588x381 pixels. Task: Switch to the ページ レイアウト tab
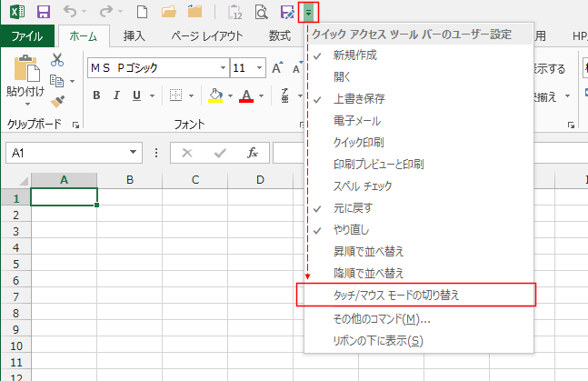tap(207, 36)
